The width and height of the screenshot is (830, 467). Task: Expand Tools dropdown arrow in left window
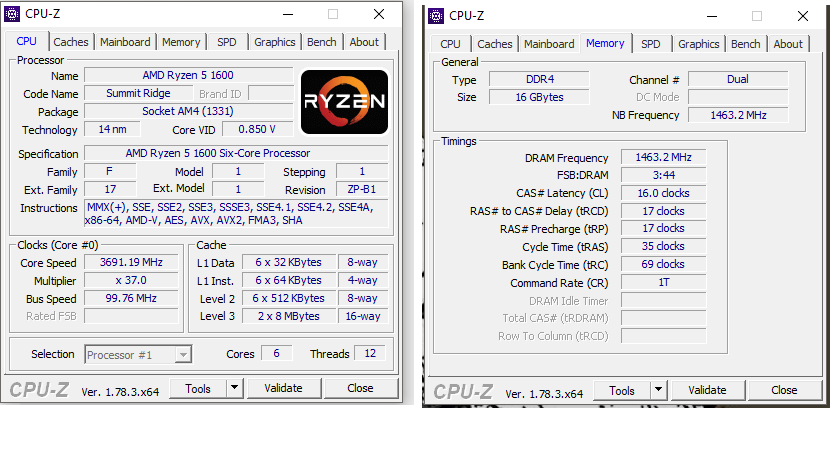click(x=234, y=389)
